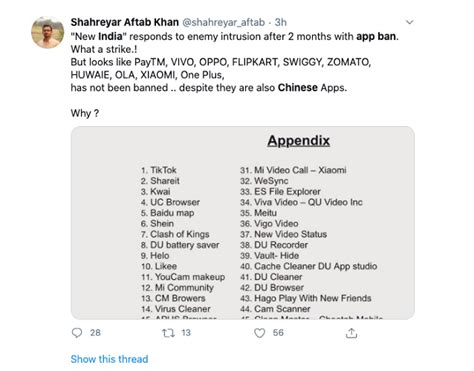View the 13 retweets count

[186, 333]
